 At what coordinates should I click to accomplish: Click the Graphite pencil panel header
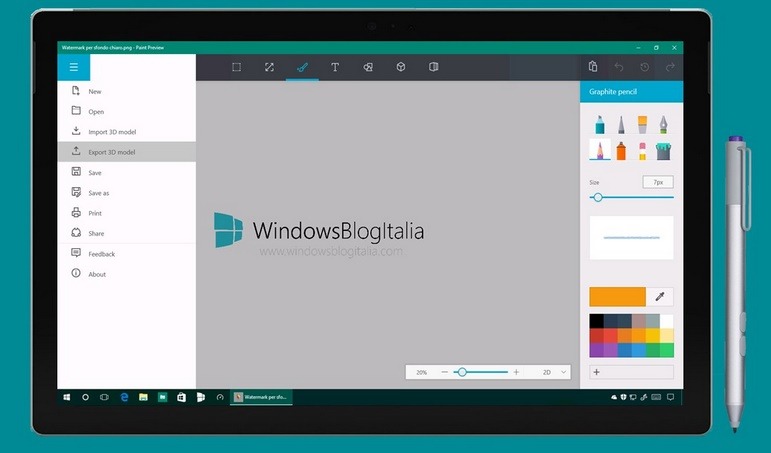click(631, 91)
